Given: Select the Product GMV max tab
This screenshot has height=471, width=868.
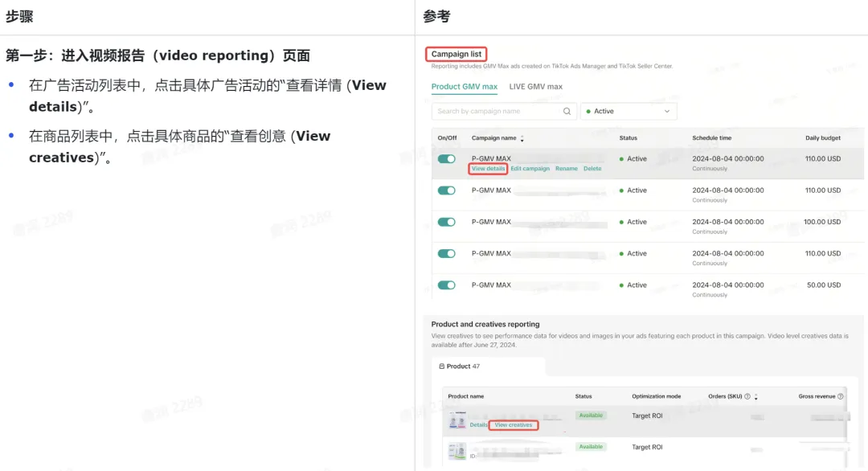Looking at the screenshot, I should [x=464, y=87].
